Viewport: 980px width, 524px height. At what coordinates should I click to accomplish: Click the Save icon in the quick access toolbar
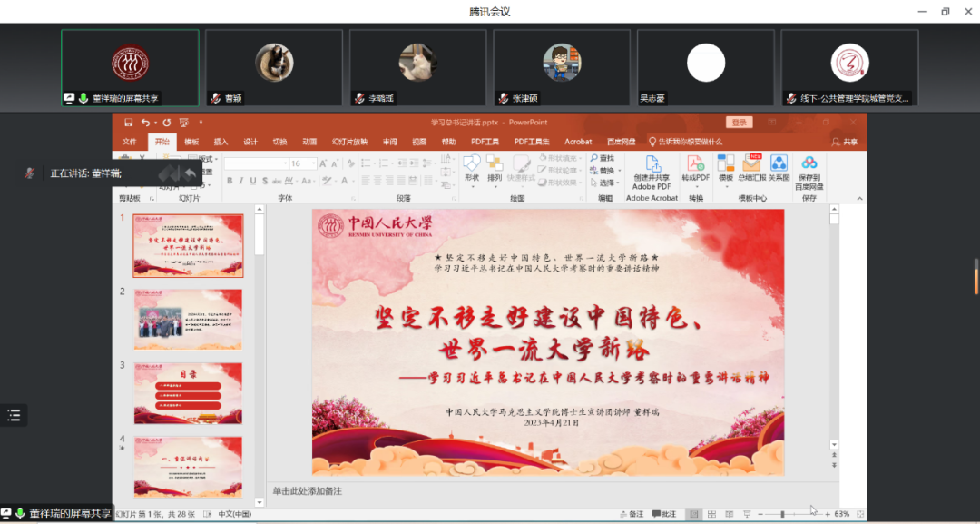(x=128, y=123)
